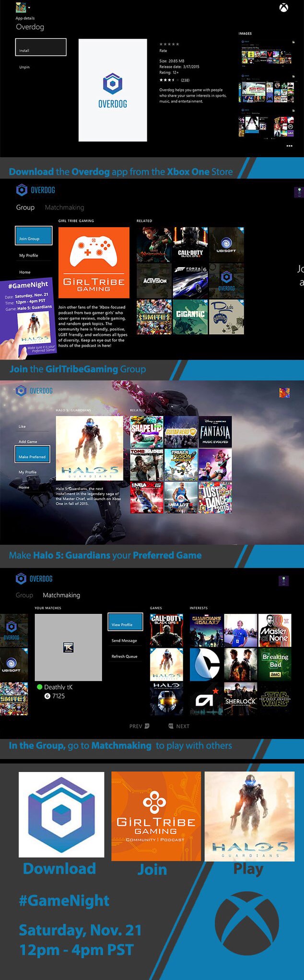Screen dimensions: 304x980
Task: Click the View Profile button
Action: (125, 622)
